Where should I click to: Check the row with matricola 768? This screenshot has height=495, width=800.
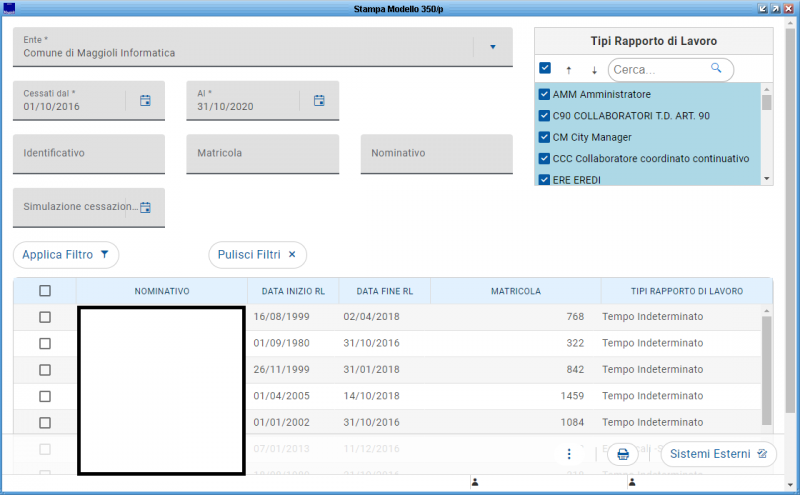pyautogui.click(x=45, y=317)
